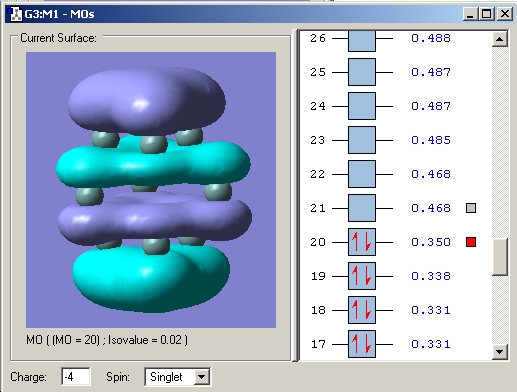Open the Spin dropdown showing Singlet
Screen dimensions: 517x392
tap(177, 377)
